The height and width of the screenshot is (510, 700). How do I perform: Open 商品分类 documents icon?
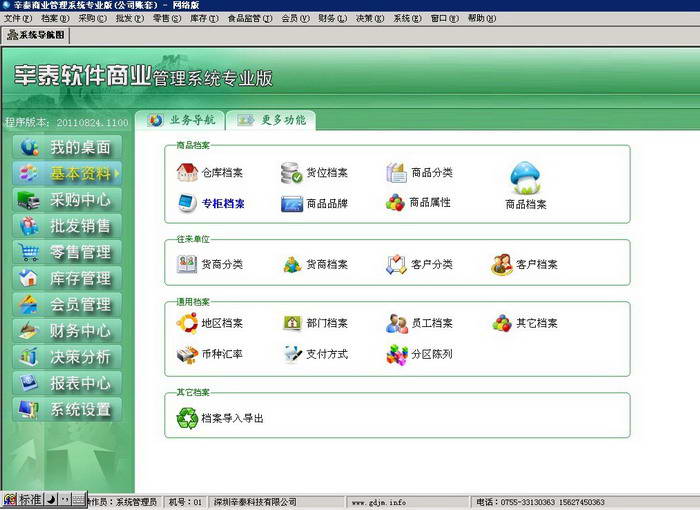[396, 173]
